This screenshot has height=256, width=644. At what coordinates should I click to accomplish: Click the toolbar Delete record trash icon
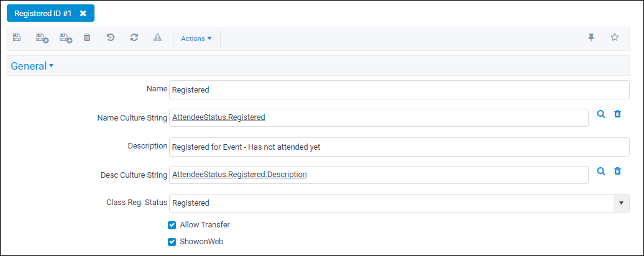pos(87,38)
